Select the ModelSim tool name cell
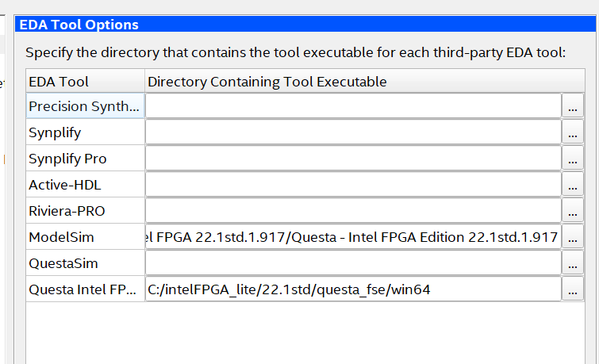Image resolution: width=599 pixels, height=364 pixels. point(85,237)
